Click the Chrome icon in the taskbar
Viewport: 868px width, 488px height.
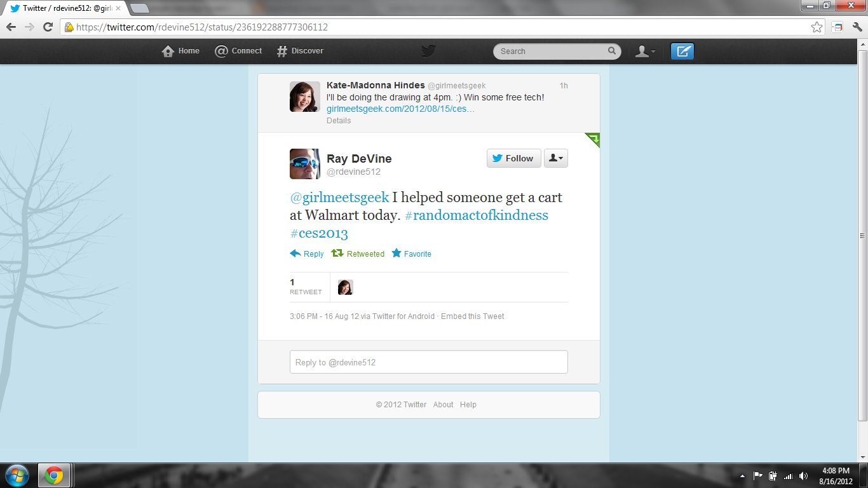(x=54, y=475)
